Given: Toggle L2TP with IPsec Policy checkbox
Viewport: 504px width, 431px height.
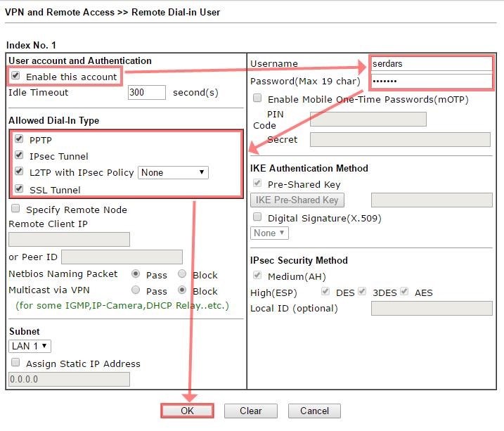Looking at the screenshot, I should 18,172.
